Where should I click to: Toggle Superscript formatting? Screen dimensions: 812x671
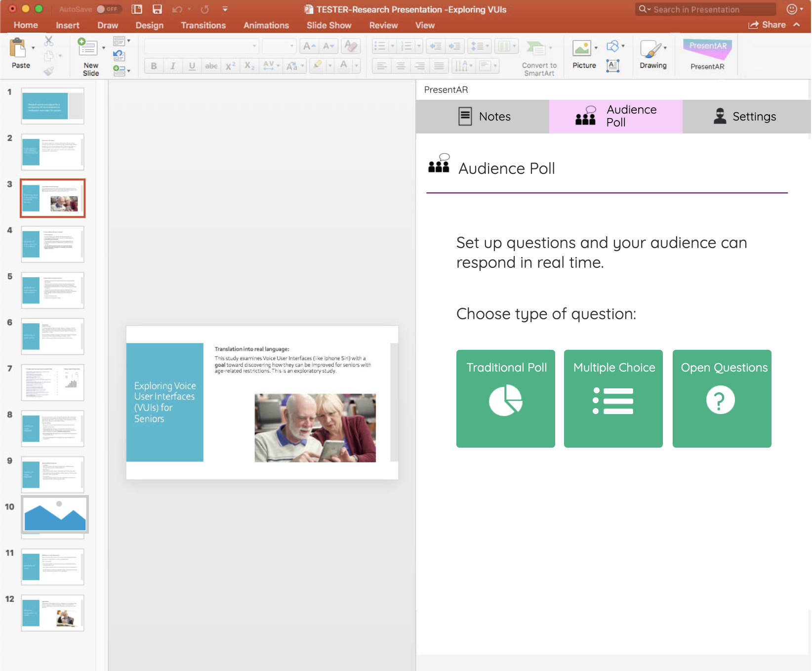[x=230, y=66]
